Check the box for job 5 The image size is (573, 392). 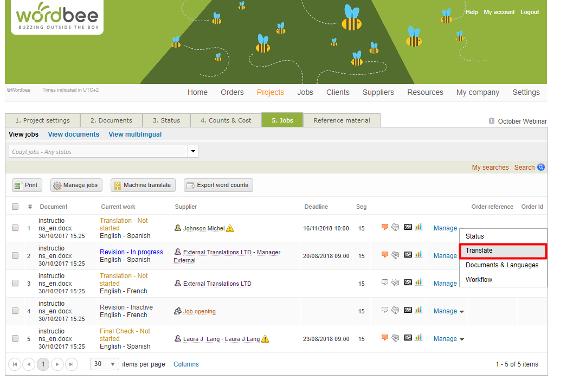click(x=15, y=339)
